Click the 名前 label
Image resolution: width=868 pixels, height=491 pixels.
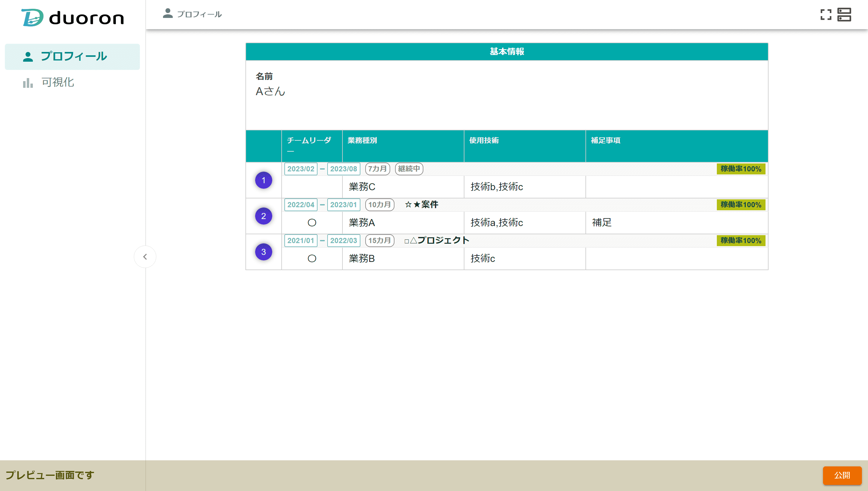264,76
